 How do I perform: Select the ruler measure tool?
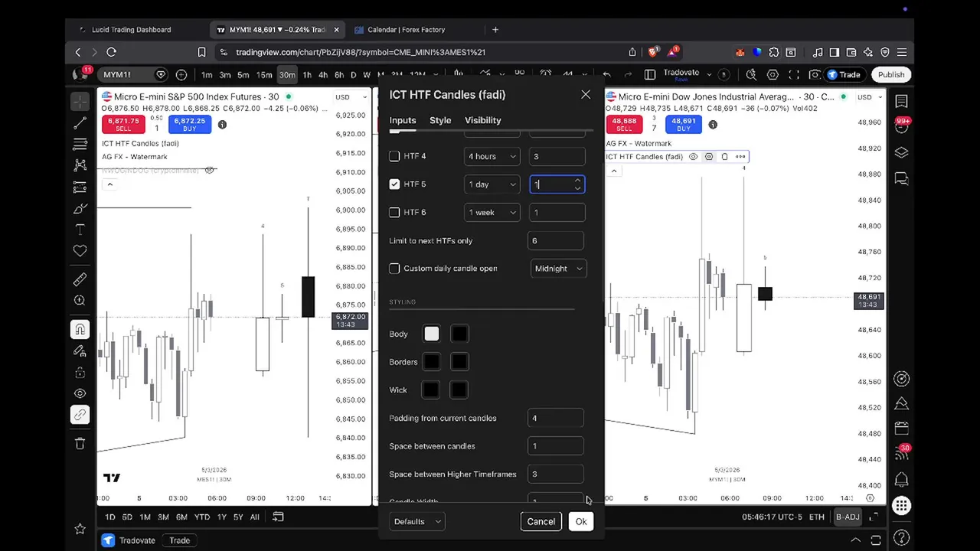click(80, 279)
